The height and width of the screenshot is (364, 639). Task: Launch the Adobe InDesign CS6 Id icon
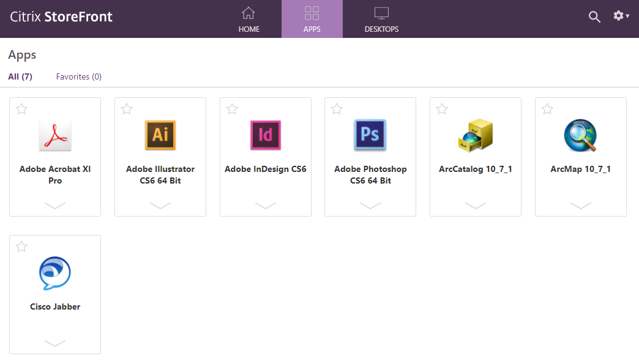265,135
